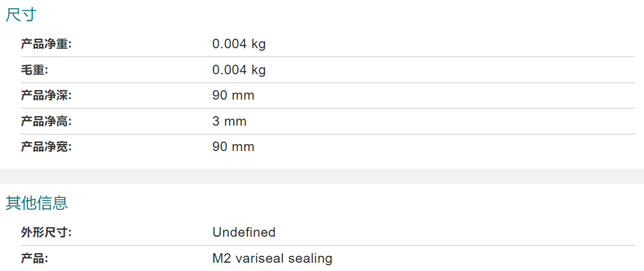Click the 90 mm net depth value

(233, 96)
